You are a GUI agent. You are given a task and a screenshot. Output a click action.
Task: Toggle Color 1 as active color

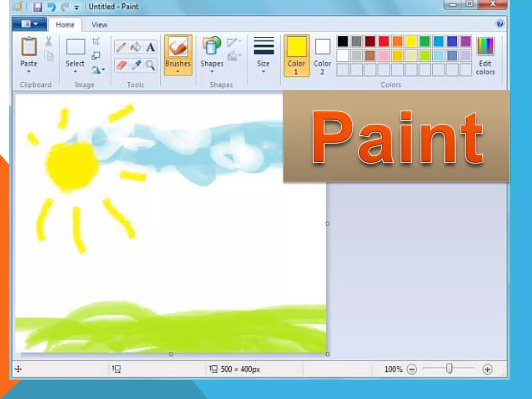[296, 56]
